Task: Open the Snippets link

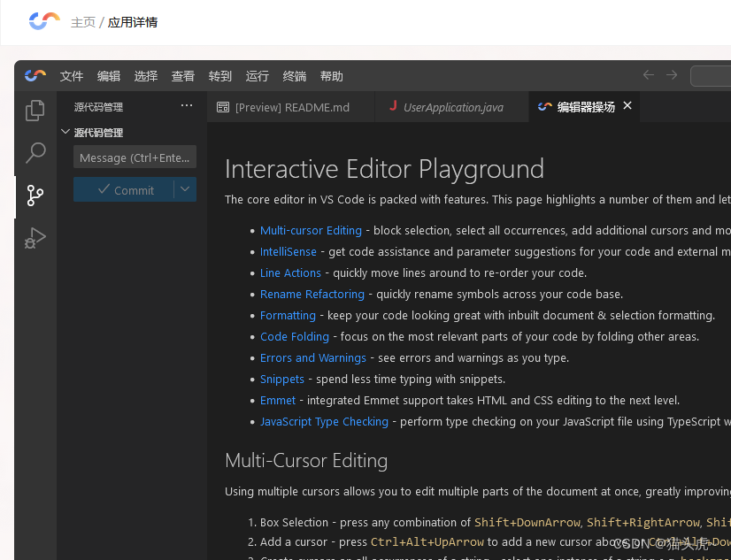Action: [282, 380]
